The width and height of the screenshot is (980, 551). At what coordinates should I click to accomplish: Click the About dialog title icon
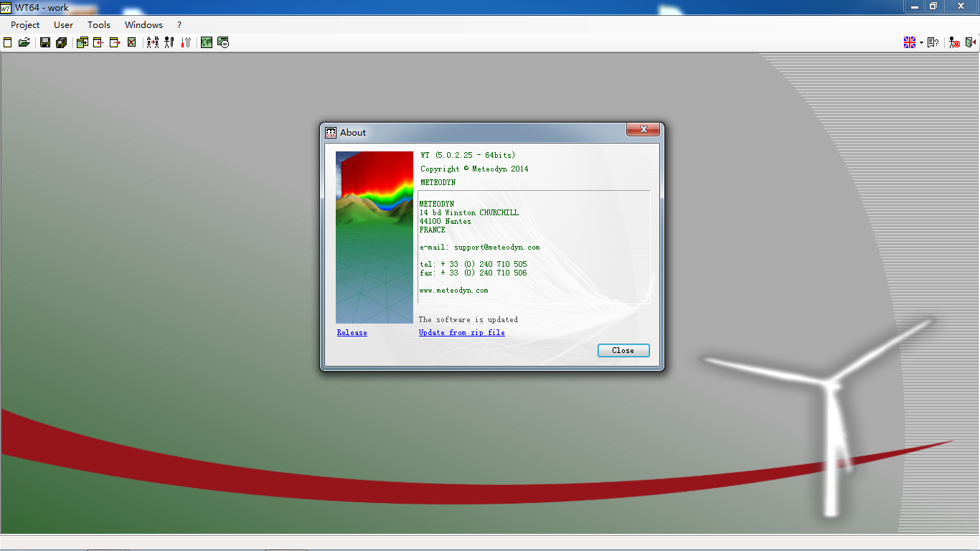click(331, 133)
